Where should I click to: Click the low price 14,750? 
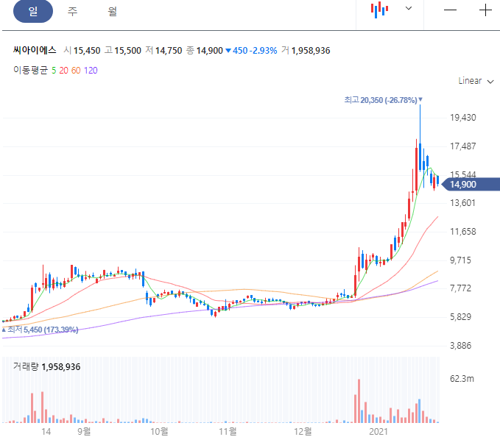169,50
